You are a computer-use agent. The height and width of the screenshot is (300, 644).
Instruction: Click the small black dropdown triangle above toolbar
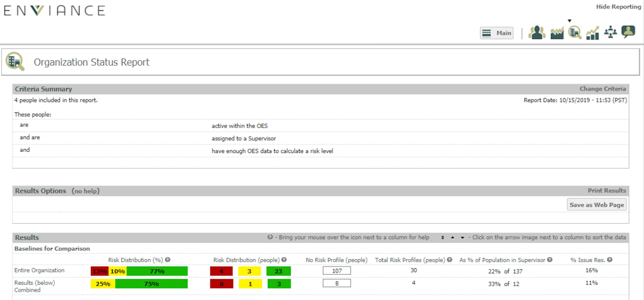(x=569, y=21)
